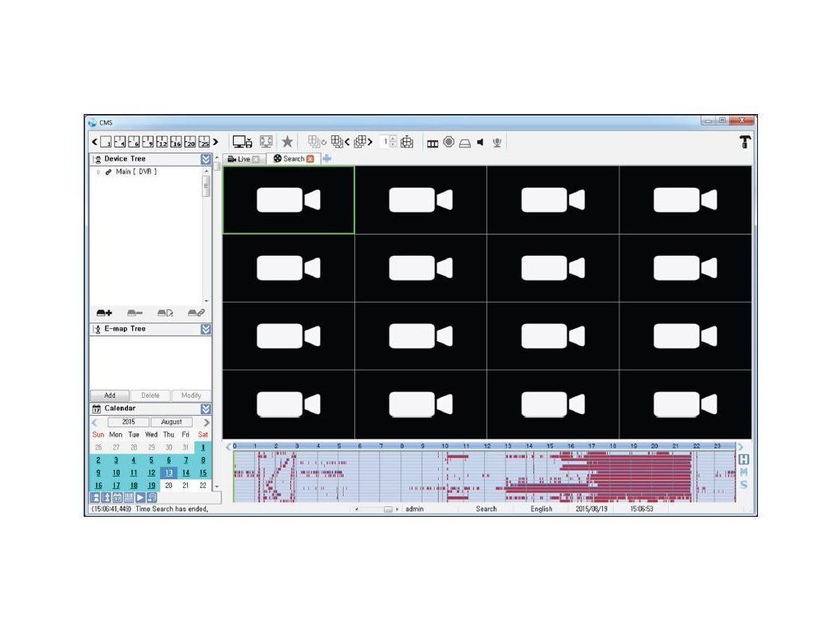This screenshot has width=840, height=630.
Task: Select Main [ DVR ] device
Action: pyautogui.click(x=136, y=172)
